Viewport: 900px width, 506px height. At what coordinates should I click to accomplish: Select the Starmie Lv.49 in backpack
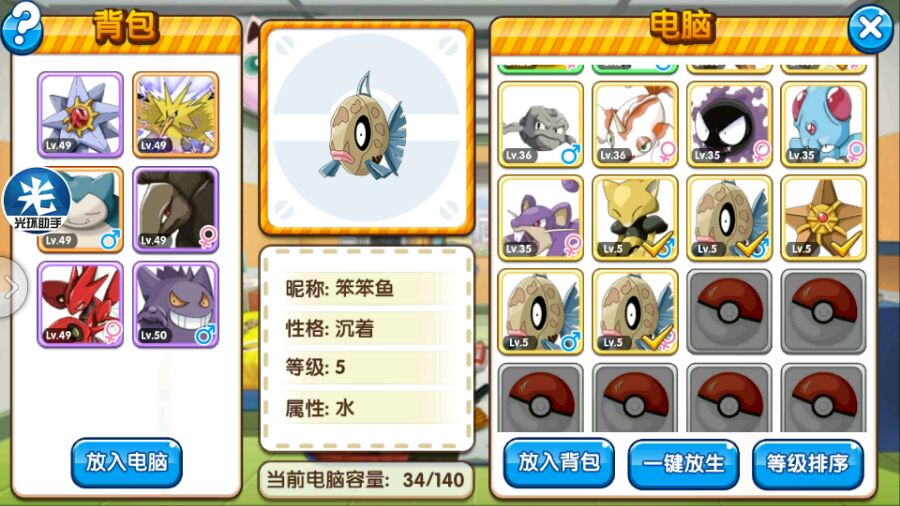tap(80, 115)
